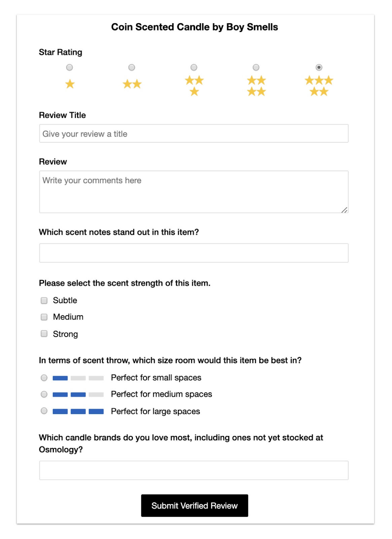Focus the Review Title text field

(x=194, y=134)
